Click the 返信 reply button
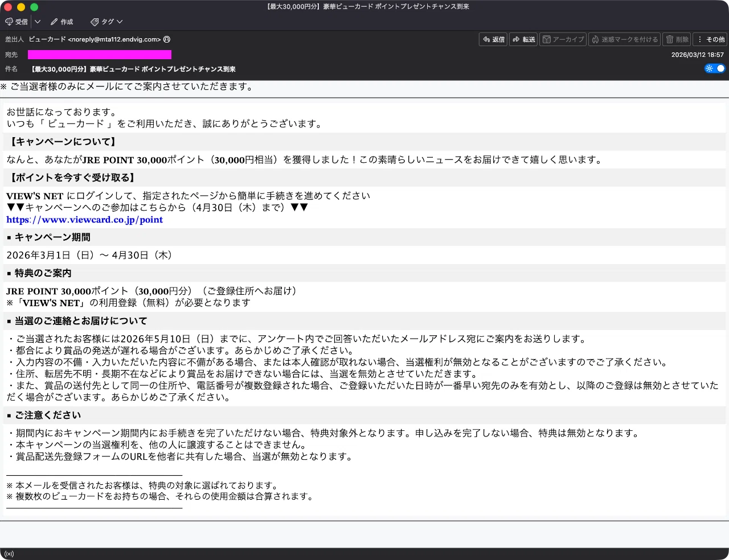The width and height of the screenshot is (729, 560). click(494, 39)
